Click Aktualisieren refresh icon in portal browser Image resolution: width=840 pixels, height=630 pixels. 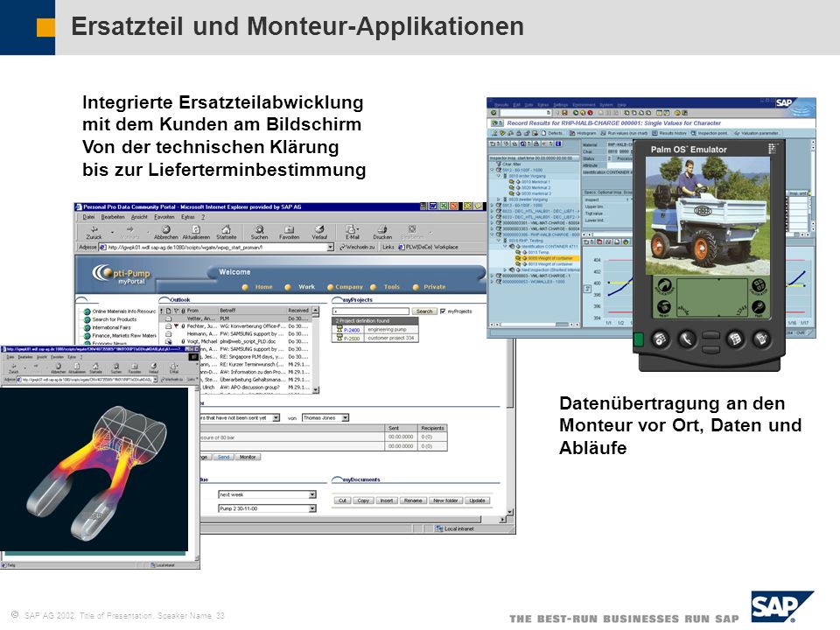coord(196,232)
